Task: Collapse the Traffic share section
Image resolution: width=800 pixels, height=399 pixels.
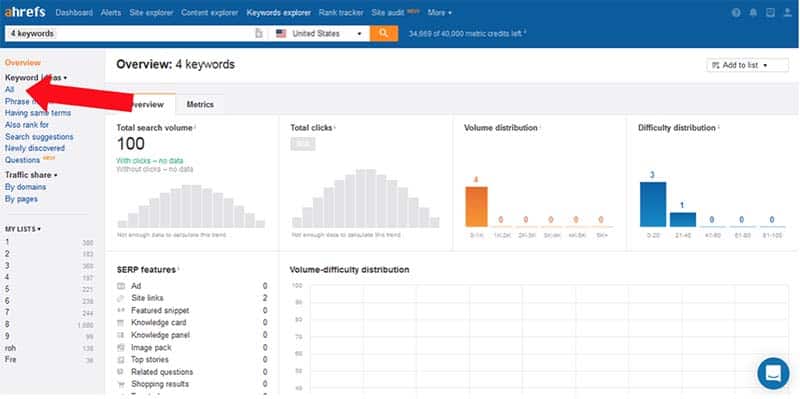Action: (31, 175)
